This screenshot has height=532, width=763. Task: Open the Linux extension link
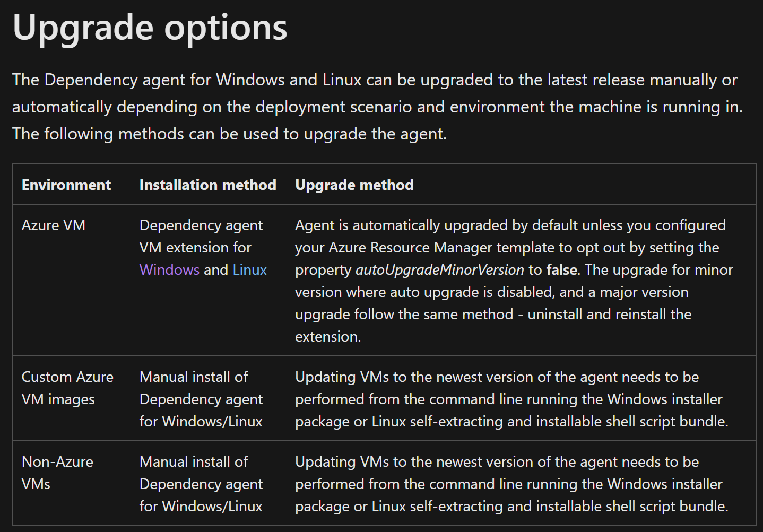[x=249, y=270]
